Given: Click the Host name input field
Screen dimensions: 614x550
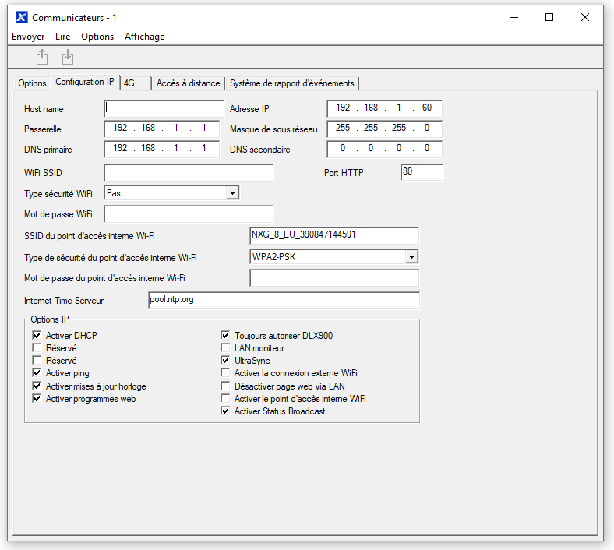Looking at the screenshot, I should point(164,108).
